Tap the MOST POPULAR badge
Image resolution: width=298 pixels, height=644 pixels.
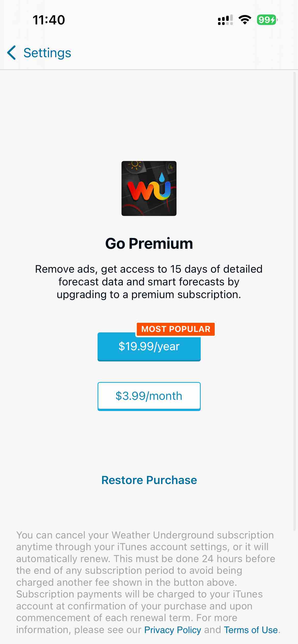click(x=176, y=329)
